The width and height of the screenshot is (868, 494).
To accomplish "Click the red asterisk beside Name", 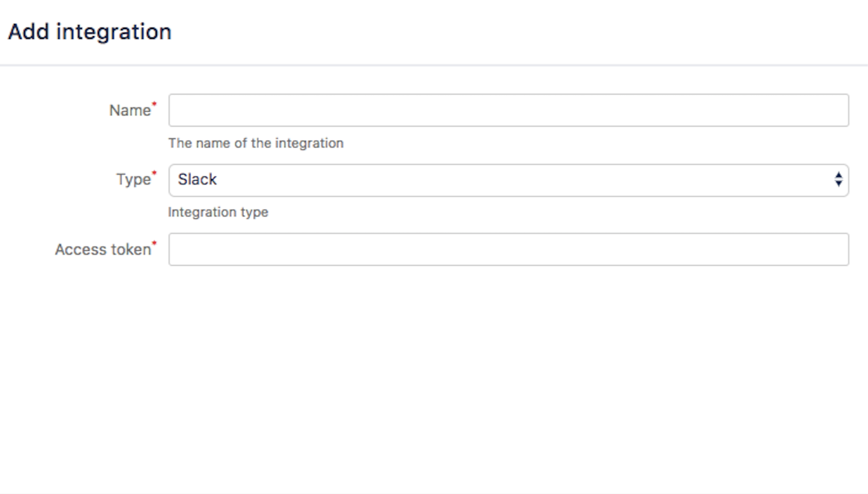I will coord(154,104).
